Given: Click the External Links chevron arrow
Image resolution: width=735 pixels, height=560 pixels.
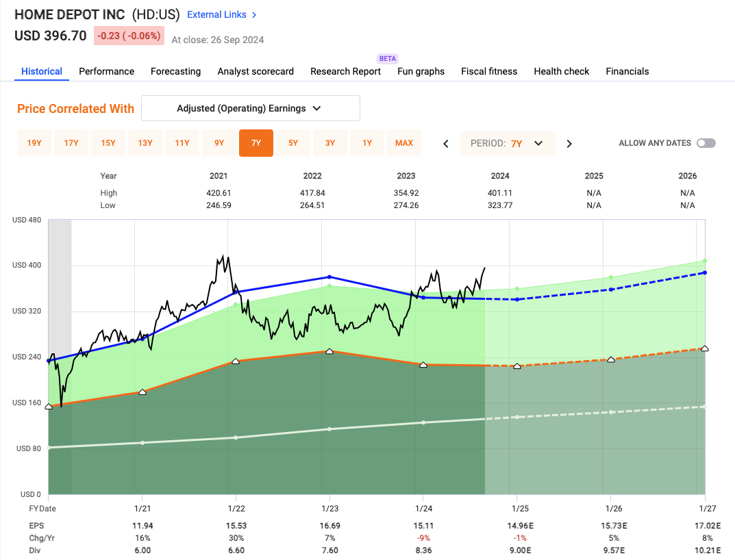Looking at the screenshot, I should [254, 14].
